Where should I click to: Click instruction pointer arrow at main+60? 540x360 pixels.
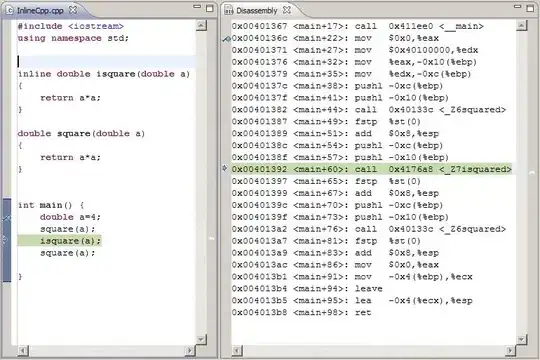(x=225, y=168)
